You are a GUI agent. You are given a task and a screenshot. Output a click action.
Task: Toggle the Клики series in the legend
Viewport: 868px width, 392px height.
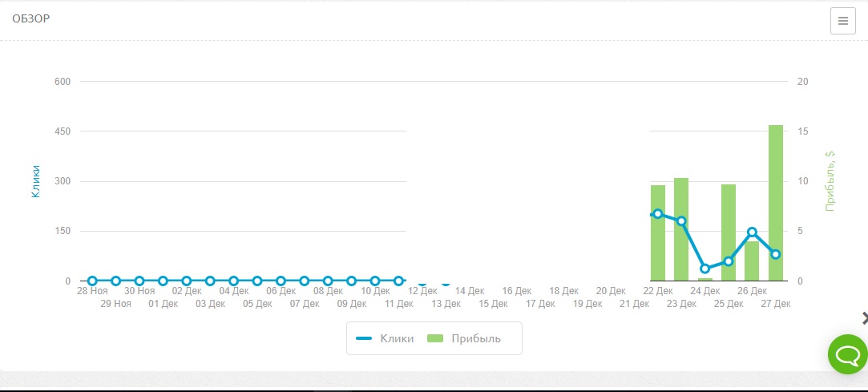click(386, 338)
